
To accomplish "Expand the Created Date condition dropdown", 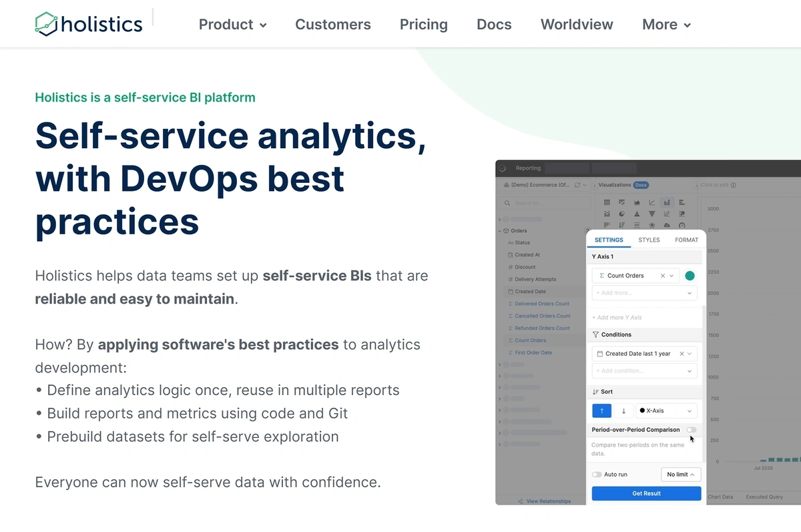I will [690, 354].
